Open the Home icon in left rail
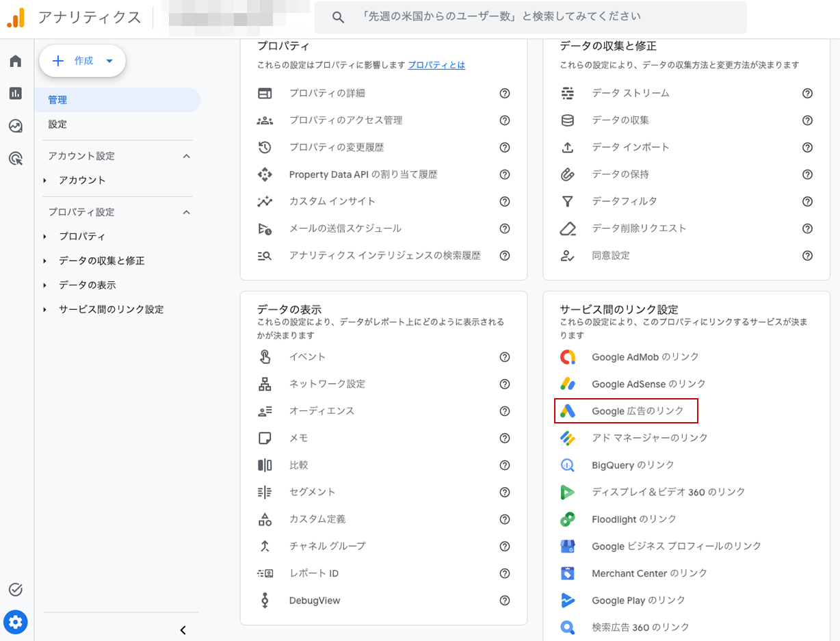The height and width of the screenshot is (641, 840). pos(16,62)
